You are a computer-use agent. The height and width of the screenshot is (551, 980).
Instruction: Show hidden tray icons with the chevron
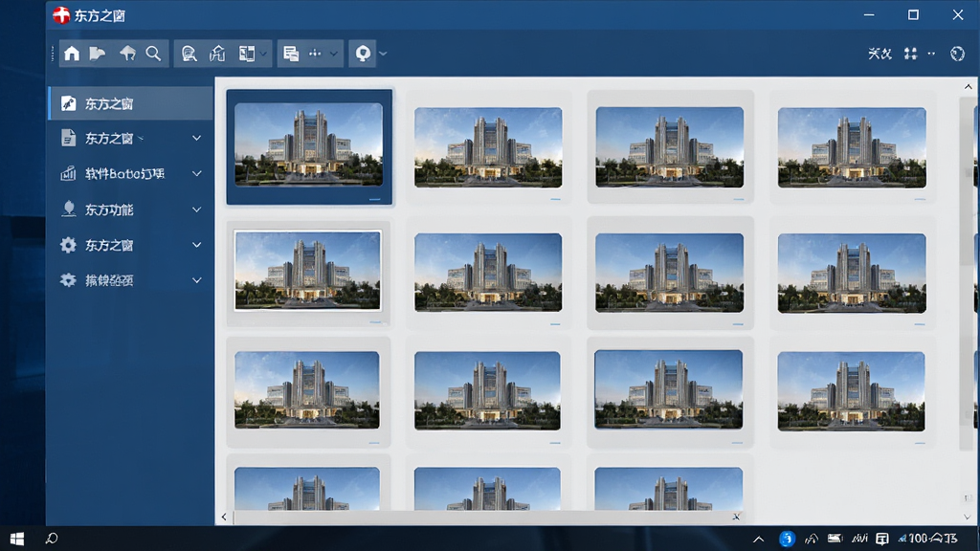[x=758, y=540]
